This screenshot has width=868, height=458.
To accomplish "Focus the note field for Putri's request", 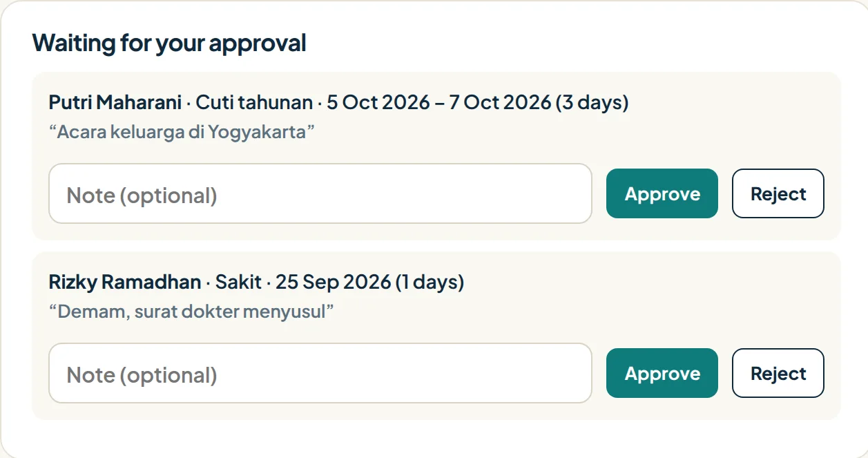I will click(x=320, y=193).
